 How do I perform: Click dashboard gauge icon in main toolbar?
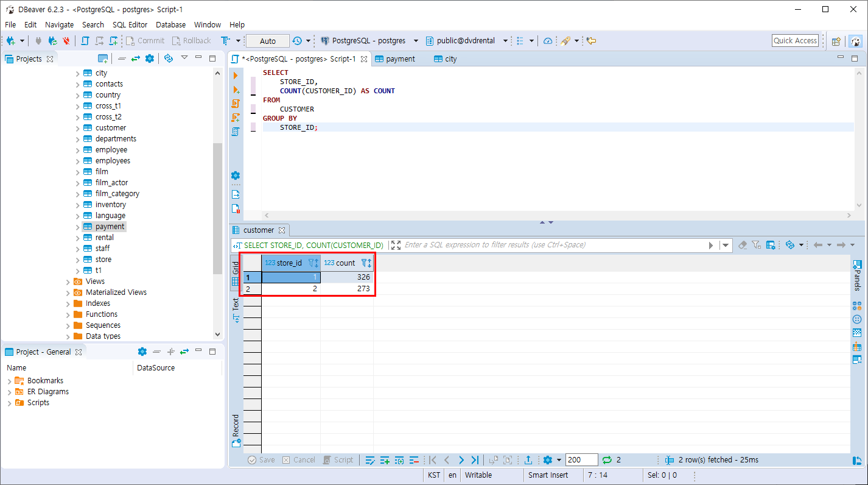coord(548,41)
